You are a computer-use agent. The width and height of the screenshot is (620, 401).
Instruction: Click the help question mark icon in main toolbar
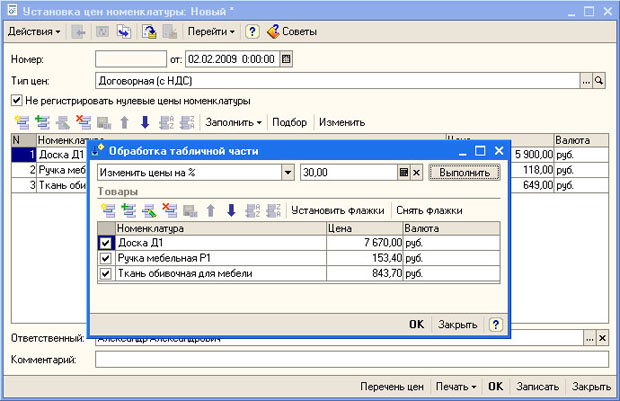point(252,32)
